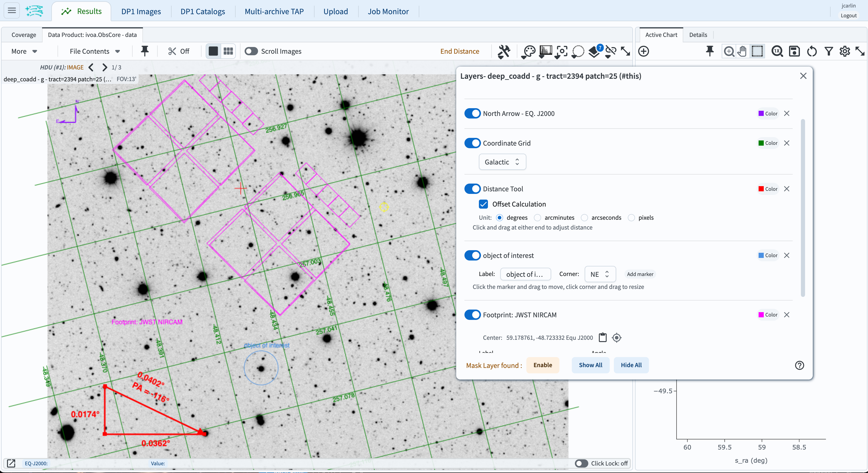This screenshot has width=868, height=473.
Task: Open the tools dropdown (wrench and hammer icon)
Action: click(504, 52)
